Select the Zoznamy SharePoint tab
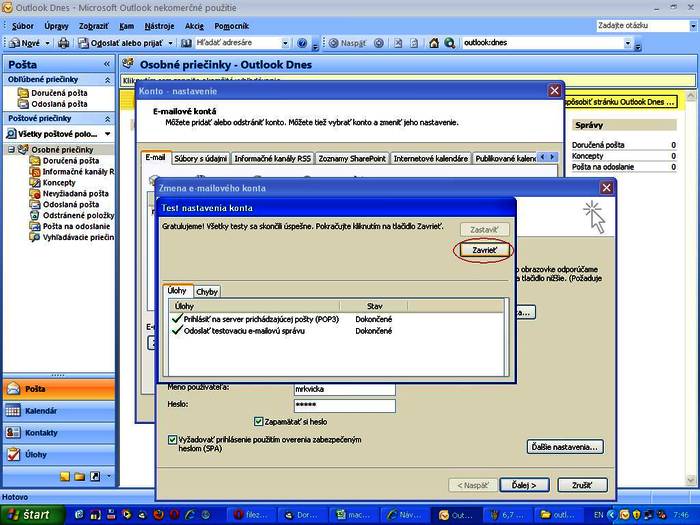 point(352,158)
